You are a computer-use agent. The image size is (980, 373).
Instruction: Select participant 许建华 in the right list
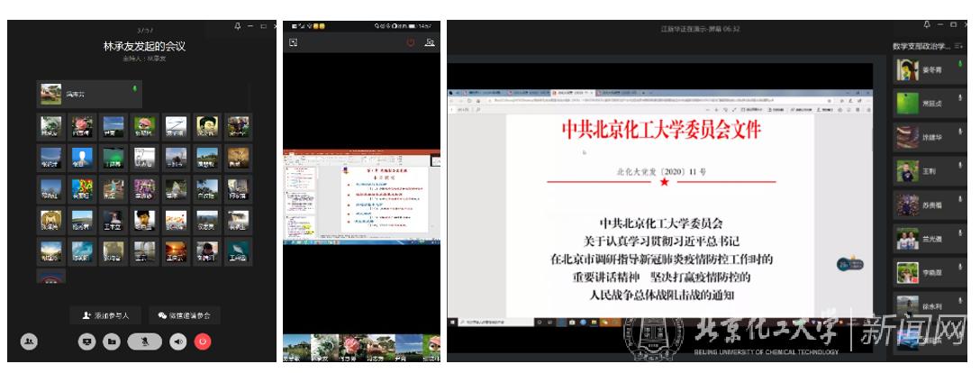pyautogui.click(x=928, y=138)
